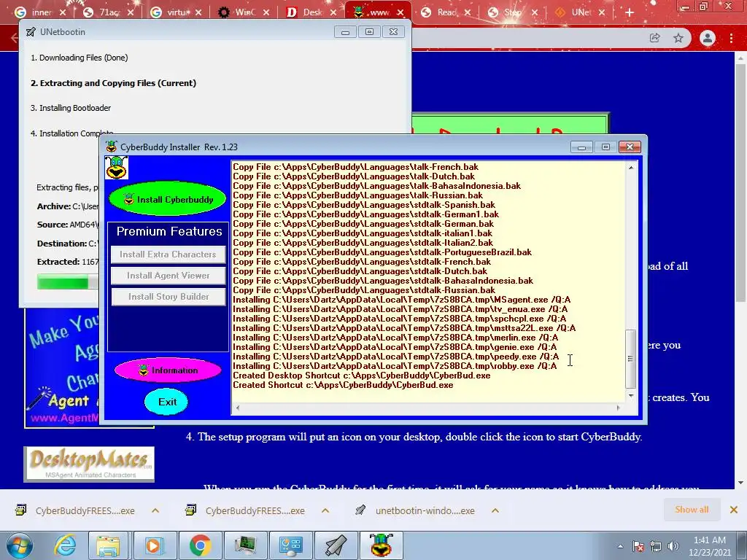Click Install Agent Viewer button

[x=168, y=275]
